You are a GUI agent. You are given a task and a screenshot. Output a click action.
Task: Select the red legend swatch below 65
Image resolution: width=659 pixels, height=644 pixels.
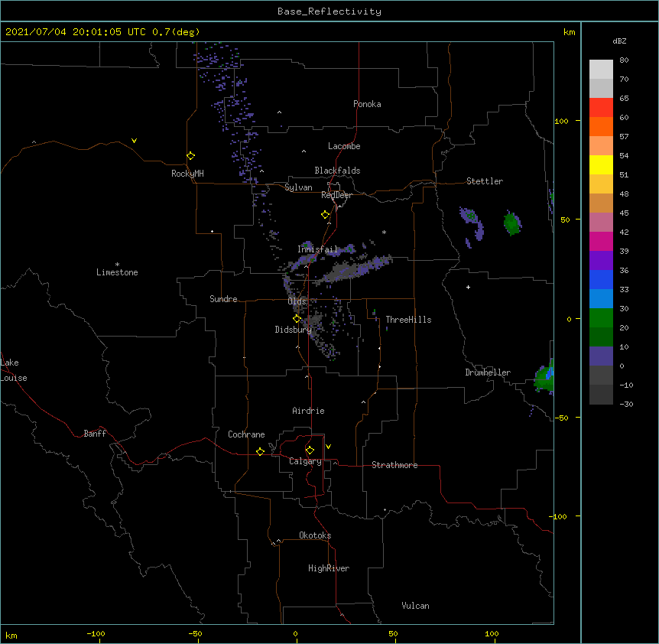(601, 108)
